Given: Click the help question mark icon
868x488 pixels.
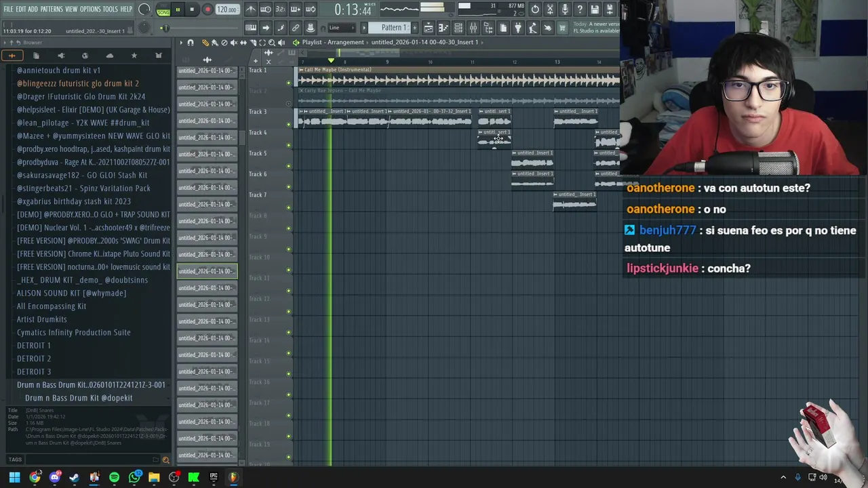Looking at the screenshot, I should coord(580,9).
